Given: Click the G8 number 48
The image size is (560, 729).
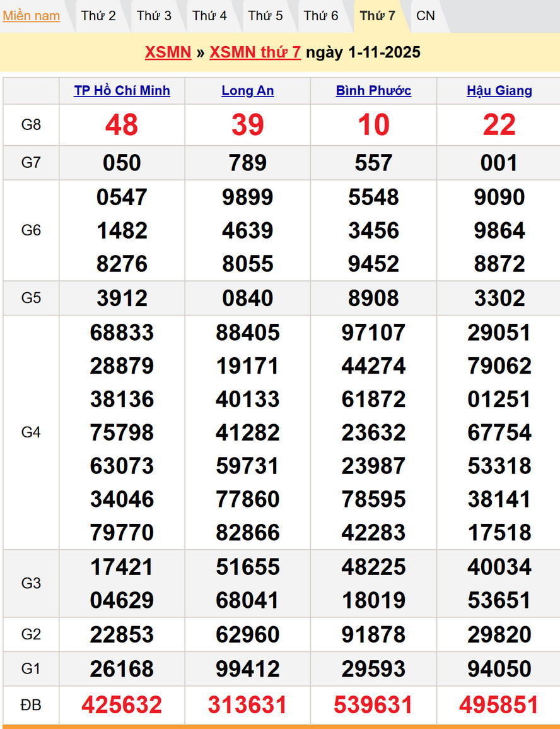Looking at the screenshot, I should pyautogui.click(x=122, y=125).
